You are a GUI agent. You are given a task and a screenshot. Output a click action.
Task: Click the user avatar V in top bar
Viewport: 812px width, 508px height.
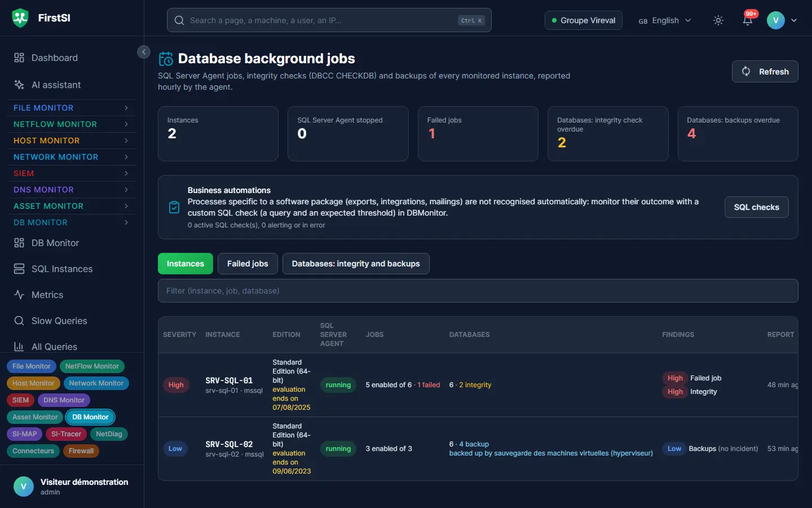[x=776, y=20]
